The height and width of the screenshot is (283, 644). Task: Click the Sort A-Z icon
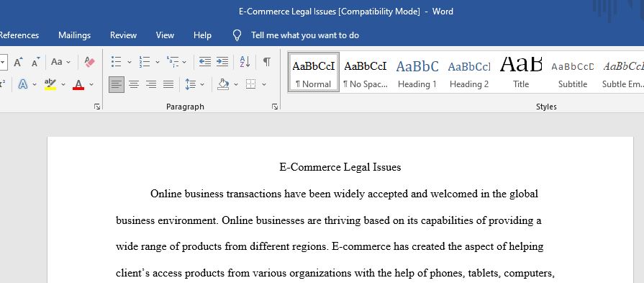pyautogui.click(x=245, y=62)
